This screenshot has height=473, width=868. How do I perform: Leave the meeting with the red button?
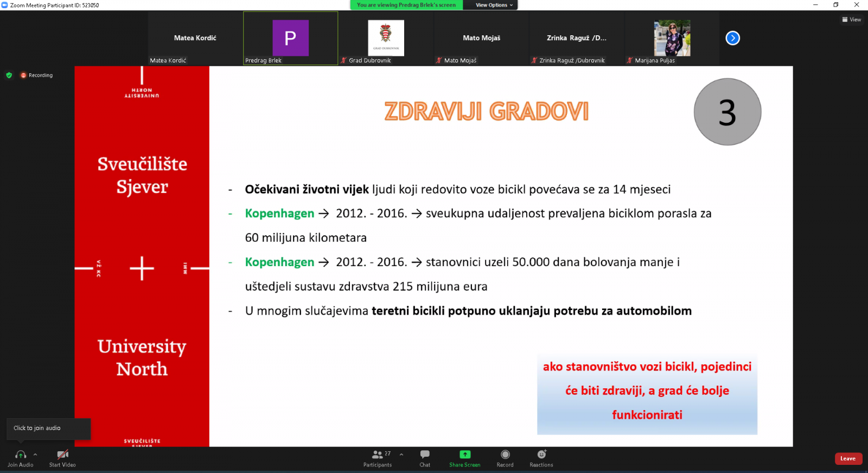pos(848,458)
